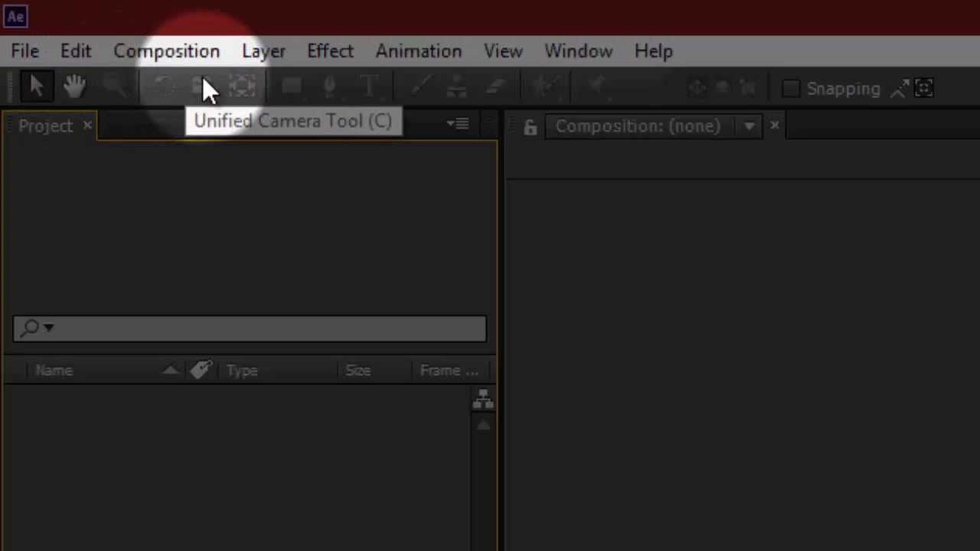980x551 pixels.
Task: Select the Clone Stamp tool
Action: [x=456, y=87]
